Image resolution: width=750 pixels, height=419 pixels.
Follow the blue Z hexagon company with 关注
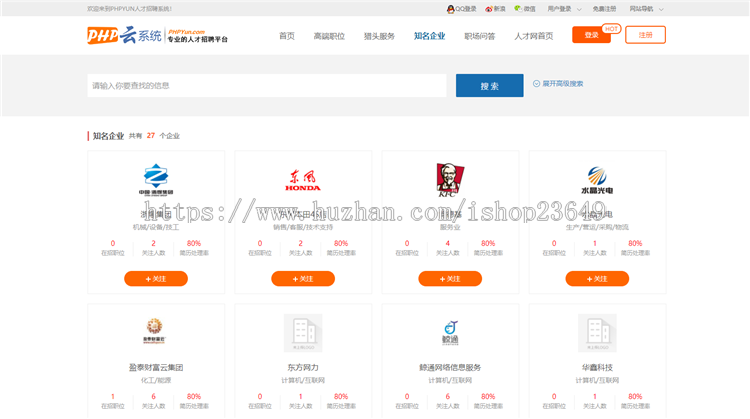[x=156, y=279]
